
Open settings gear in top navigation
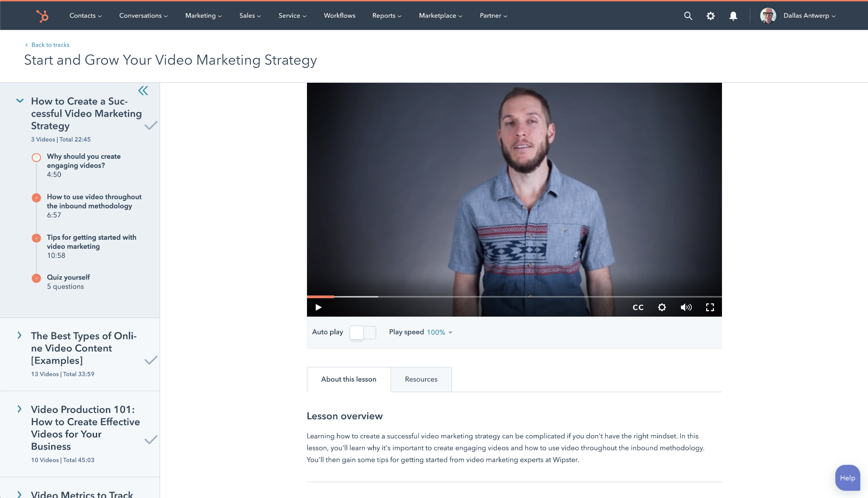pos(711,16)
